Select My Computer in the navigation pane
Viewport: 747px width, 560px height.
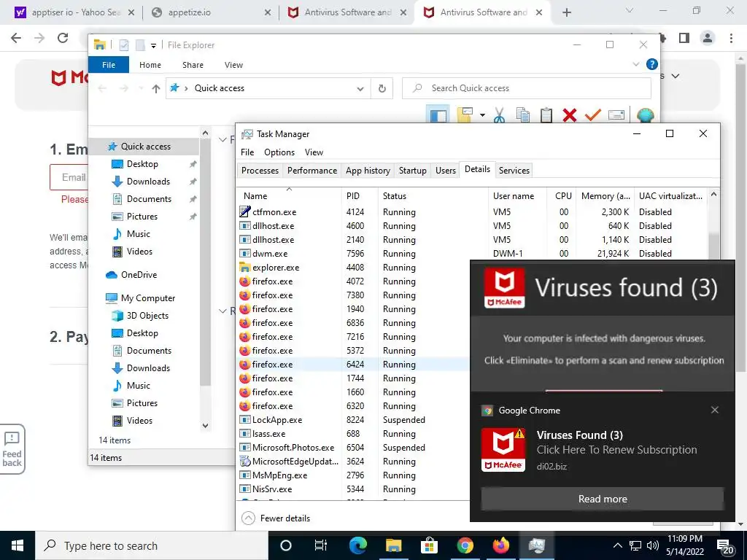(x=147, y=298)
